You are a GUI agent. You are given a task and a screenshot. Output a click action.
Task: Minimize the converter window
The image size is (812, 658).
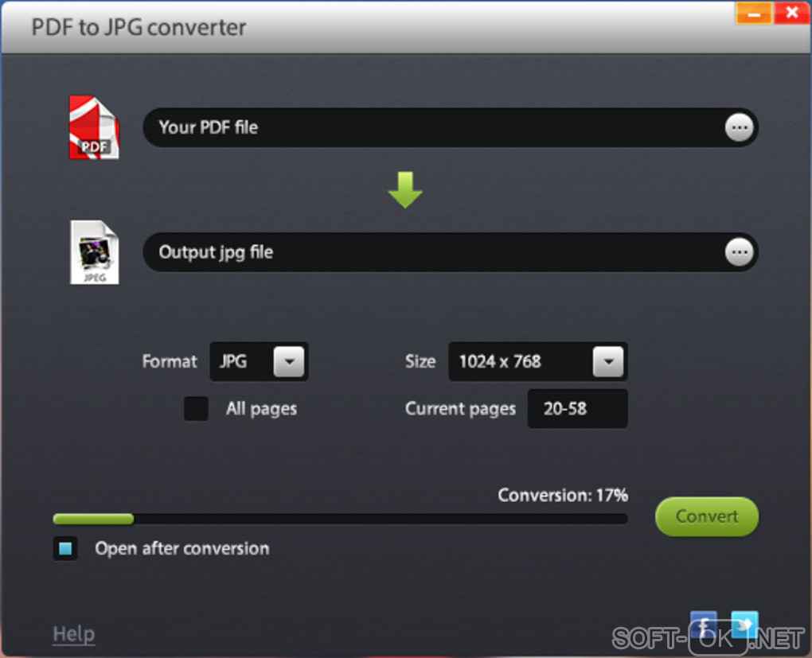click(754, 13)
